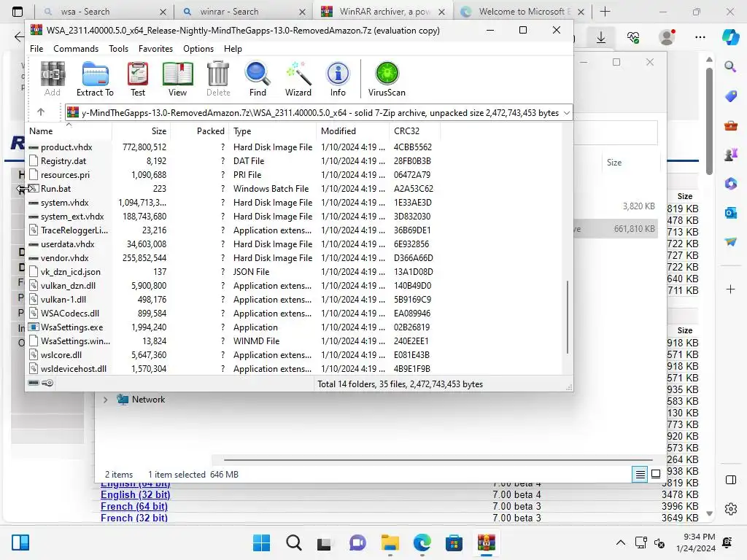Click the WinRAR file list vertical scrollbar
Screen dimensions: 747x560
click(x=567, y=317)
